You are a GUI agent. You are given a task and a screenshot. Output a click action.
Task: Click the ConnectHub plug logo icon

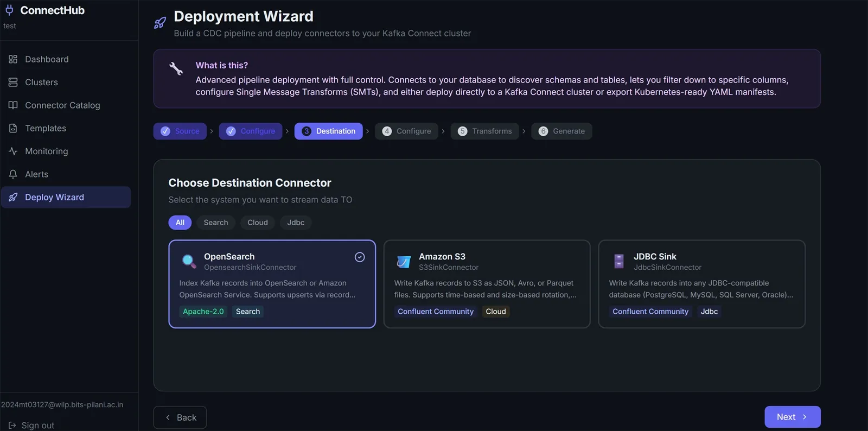click(x=9, y=10)
